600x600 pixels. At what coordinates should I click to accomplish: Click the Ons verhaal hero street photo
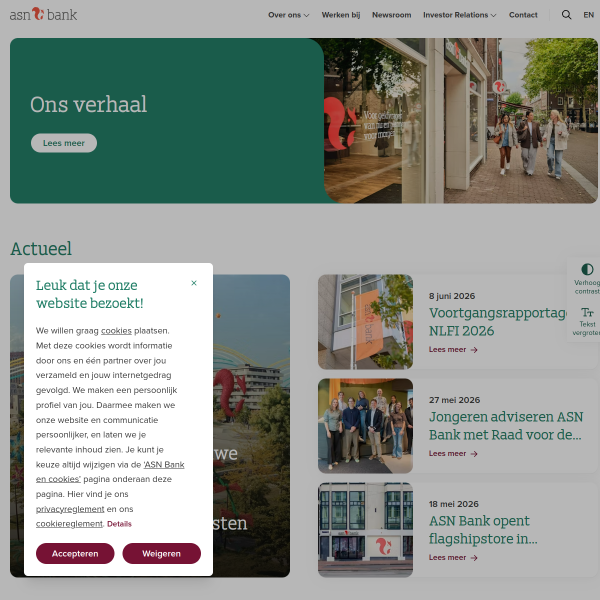click(x=461, y=121)
